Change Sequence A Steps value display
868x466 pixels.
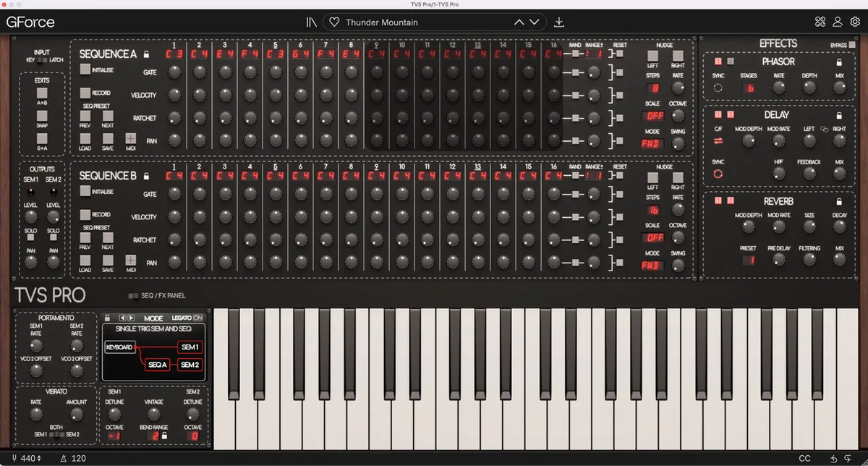655,88
